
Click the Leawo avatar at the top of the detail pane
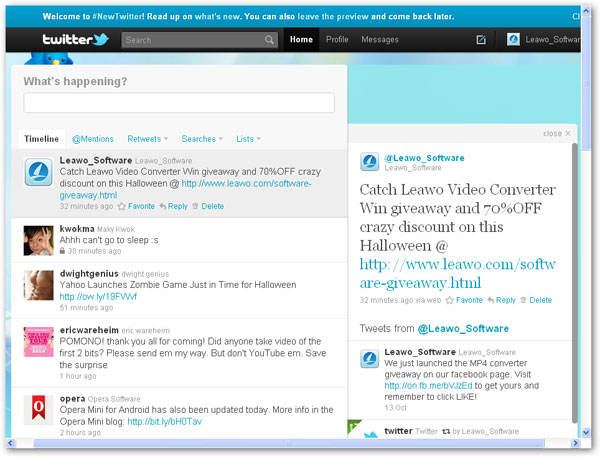[370, 162]
